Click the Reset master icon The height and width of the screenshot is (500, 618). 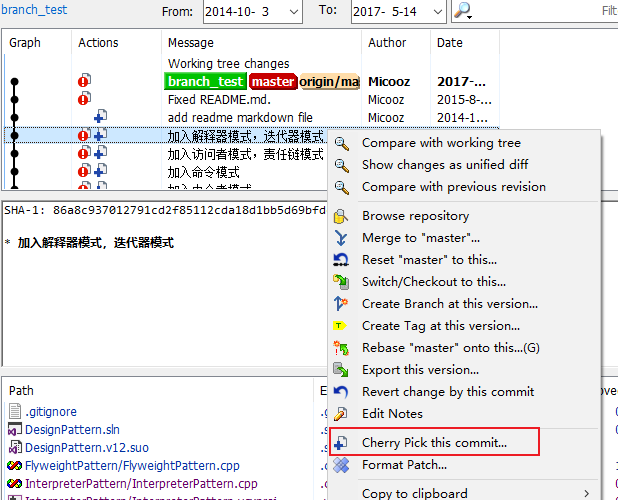coord(341,260)
